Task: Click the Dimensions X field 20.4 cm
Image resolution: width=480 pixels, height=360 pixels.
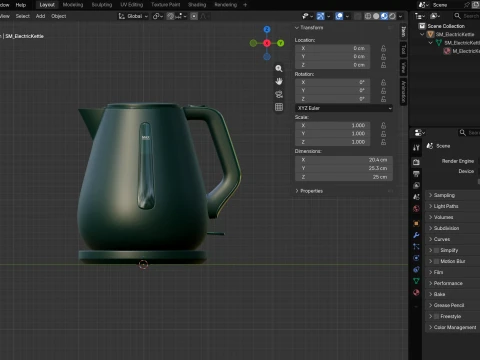Action: pos(344,160)
